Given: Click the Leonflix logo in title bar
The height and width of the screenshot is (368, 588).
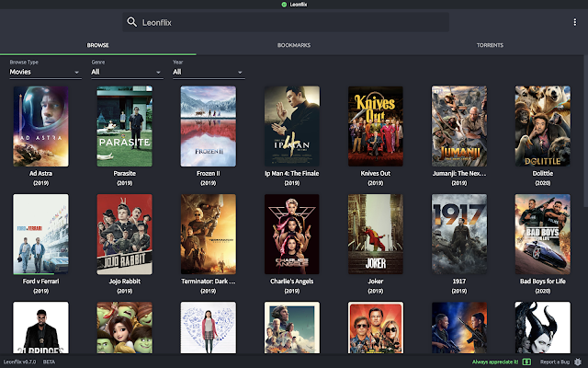Looking at the screenshot, I should pos(284,5).
